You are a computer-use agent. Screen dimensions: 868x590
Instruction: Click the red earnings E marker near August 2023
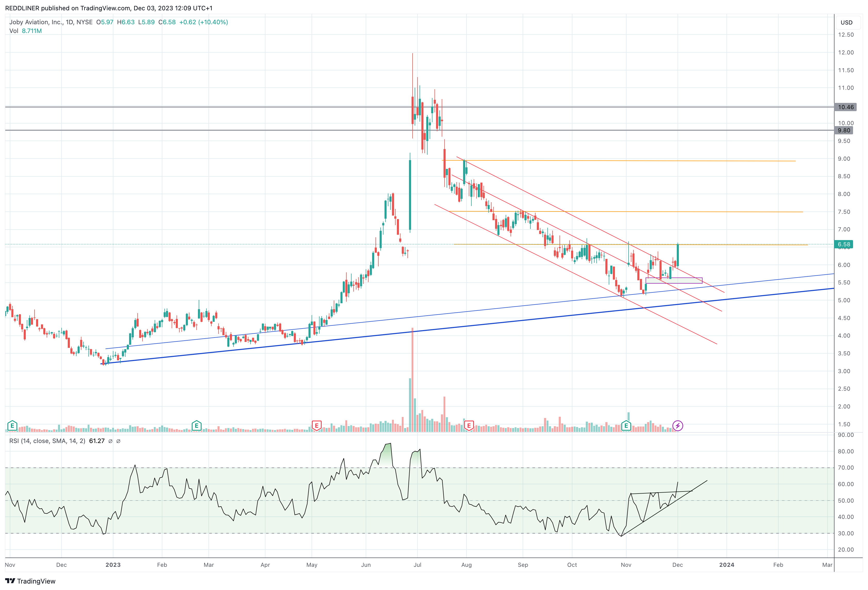(469, 425)
